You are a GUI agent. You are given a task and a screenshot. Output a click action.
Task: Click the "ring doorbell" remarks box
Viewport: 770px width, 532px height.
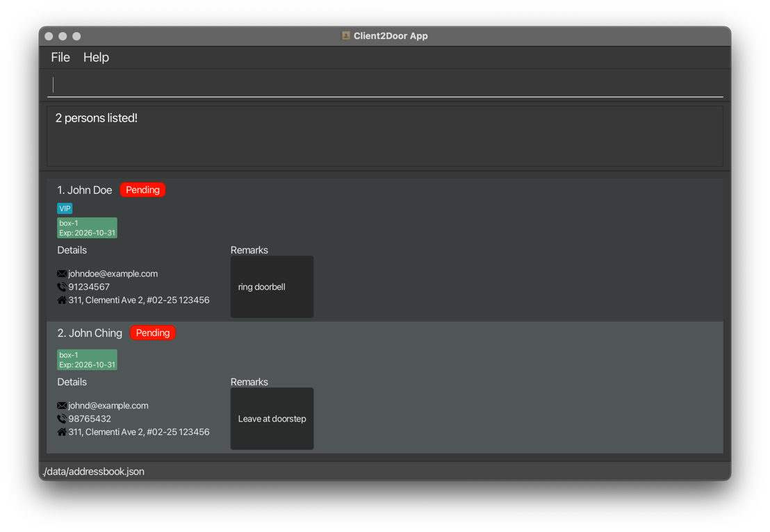pos(272,287)
